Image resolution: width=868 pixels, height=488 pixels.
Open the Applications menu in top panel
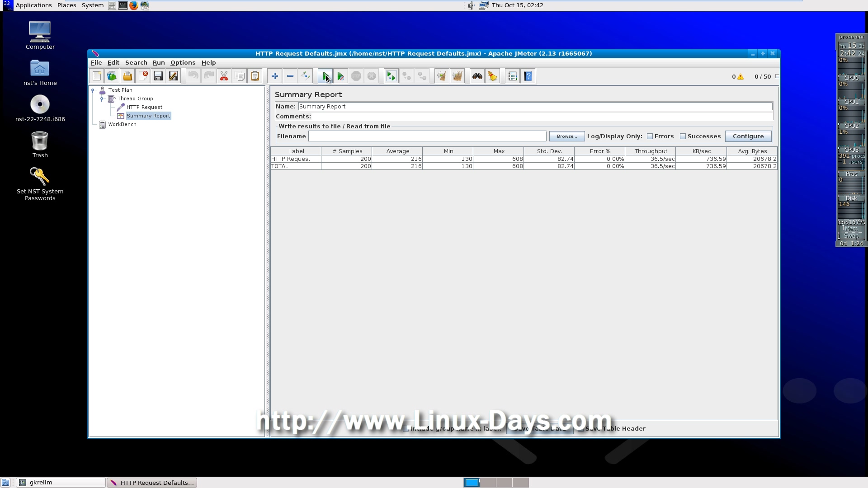(x=33, y=5)
